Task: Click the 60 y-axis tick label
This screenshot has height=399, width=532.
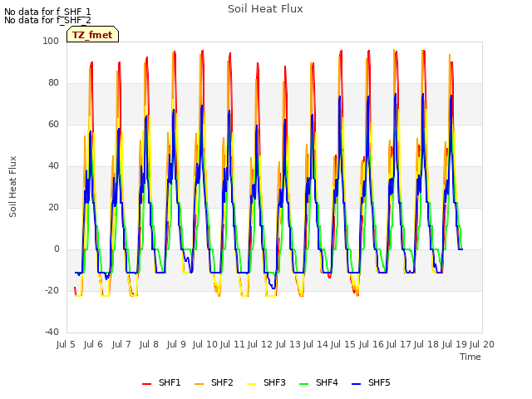Action: (x=53, y=124)
